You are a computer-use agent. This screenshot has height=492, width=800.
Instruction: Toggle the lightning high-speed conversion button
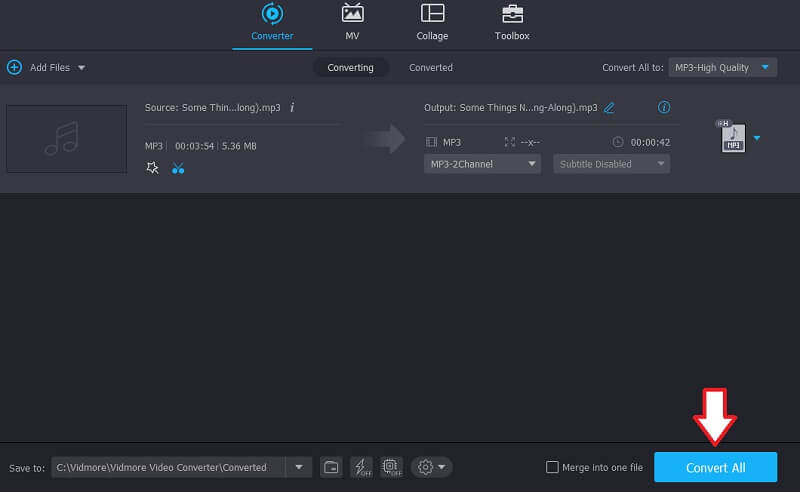361,467
